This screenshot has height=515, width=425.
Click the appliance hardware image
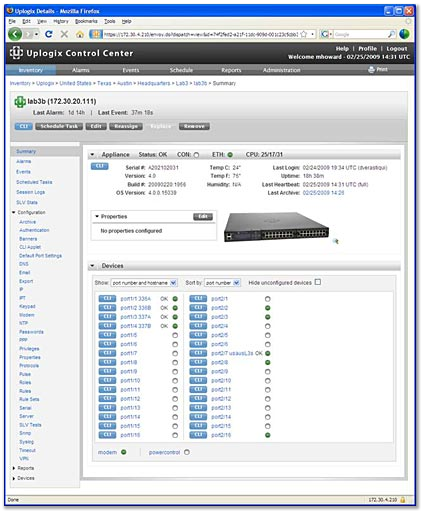click(276, 227)
